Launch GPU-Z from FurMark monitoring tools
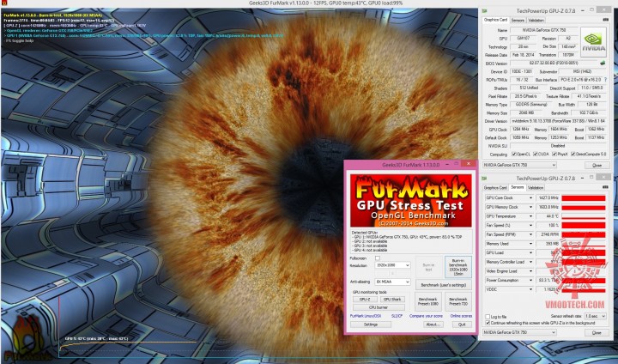The image size is (618, 364). pos(365,300)
